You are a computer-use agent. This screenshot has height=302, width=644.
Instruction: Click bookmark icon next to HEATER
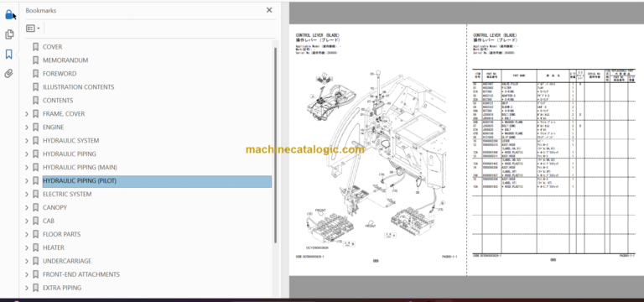pos(36,247)
